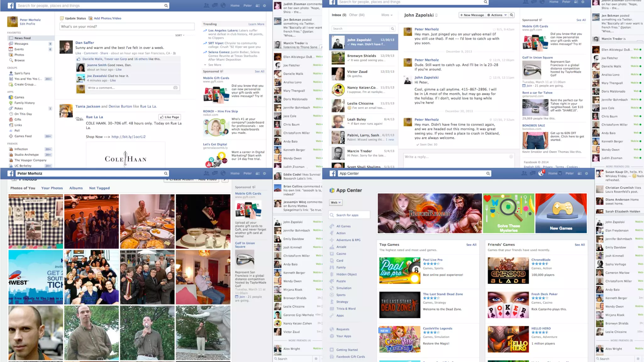Click the BloodRealm featured banner
Image resolution: width=644 pixels, height=362 pixels.
tap(430, 213)
